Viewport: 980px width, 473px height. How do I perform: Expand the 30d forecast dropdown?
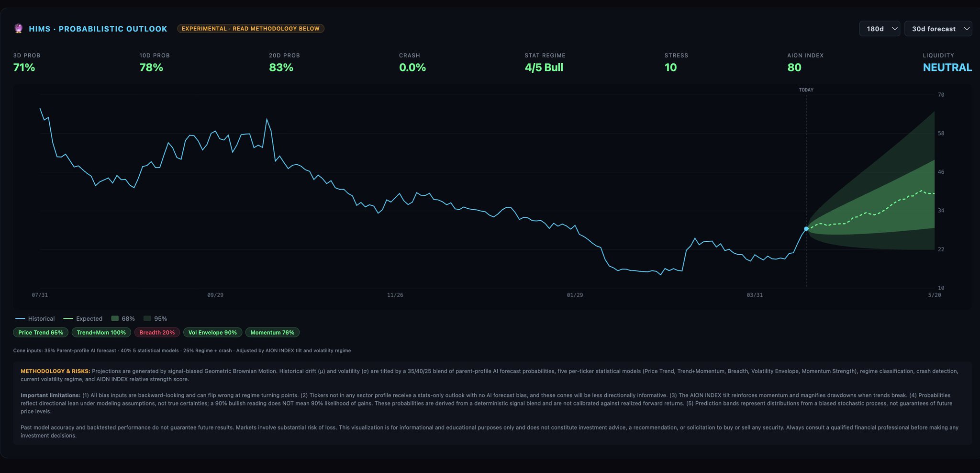pyautogui.click(x=937, y=29)
